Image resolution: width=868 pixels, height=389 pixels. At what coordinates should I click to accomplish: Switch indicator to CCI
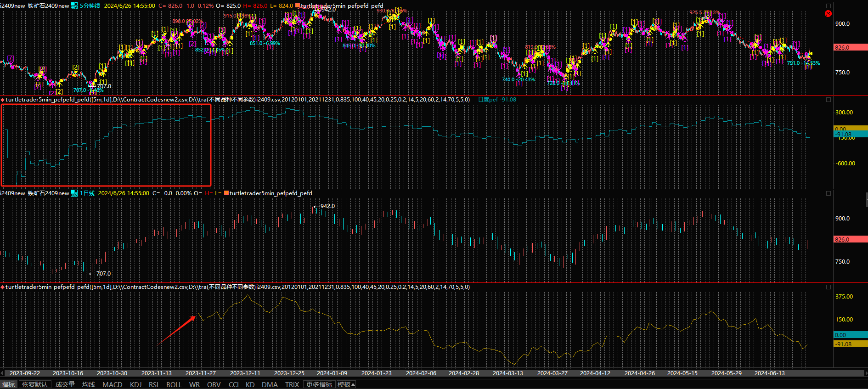(x=234, y=384)
